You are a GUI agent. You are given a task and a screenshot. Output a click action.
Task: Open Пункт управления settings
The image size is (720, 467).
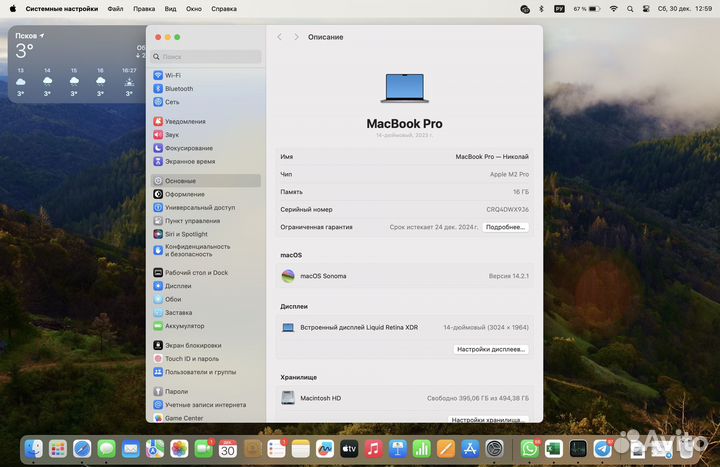point(206,221)
